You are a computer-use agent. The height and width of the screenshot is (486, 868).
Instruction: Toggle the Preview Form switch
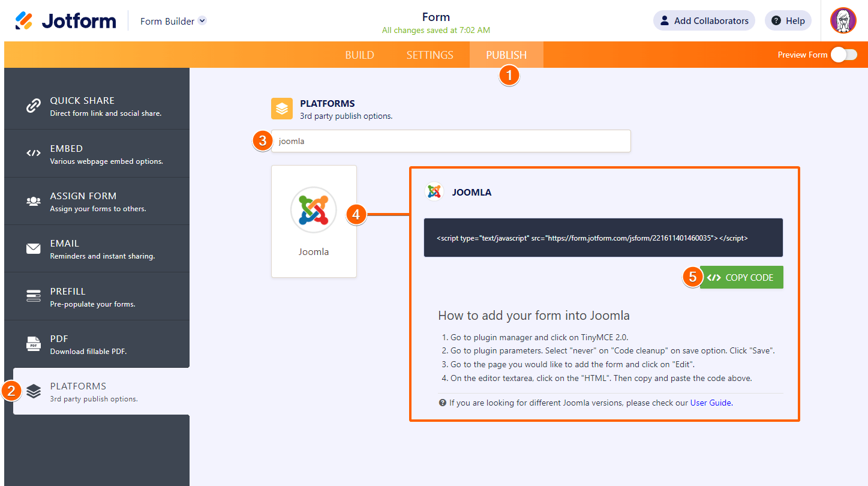point(844,55)
